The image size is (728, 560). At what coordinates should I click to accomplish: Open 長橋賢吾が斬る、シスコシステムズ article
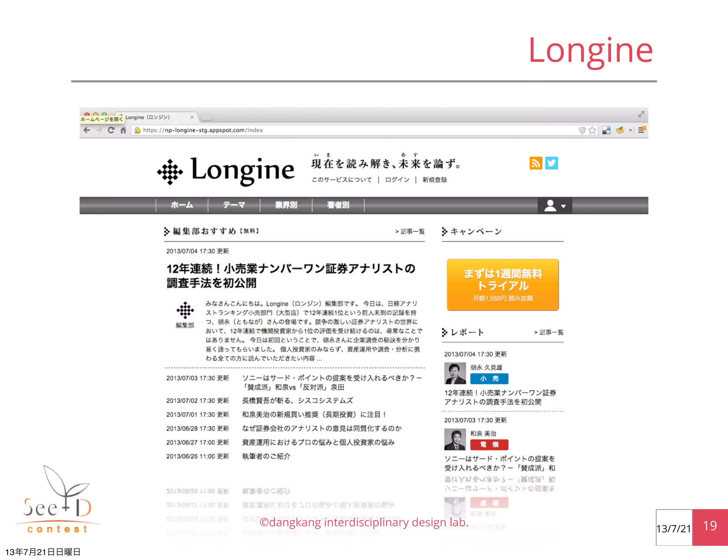tap(298, 401)
